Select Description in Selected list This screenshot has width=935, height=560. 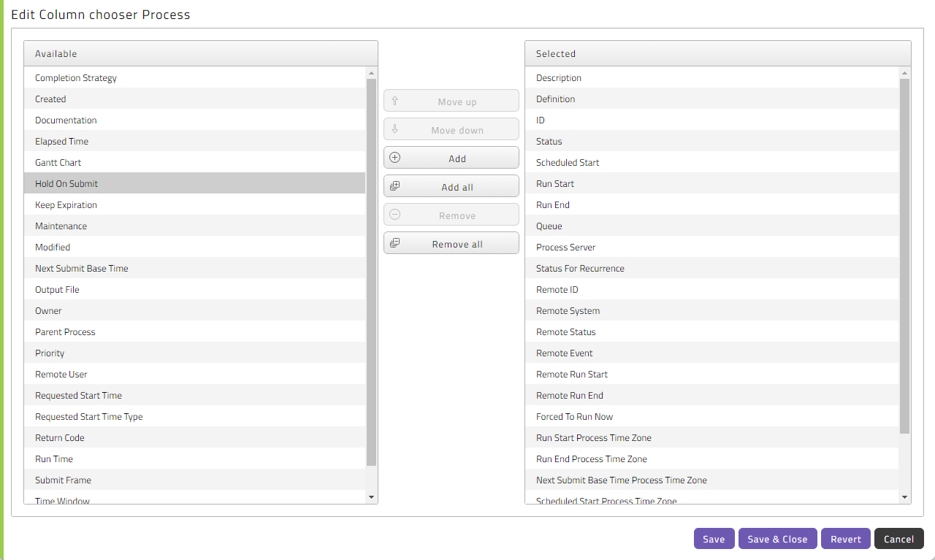pyautogui.click(x=712, y=77)
